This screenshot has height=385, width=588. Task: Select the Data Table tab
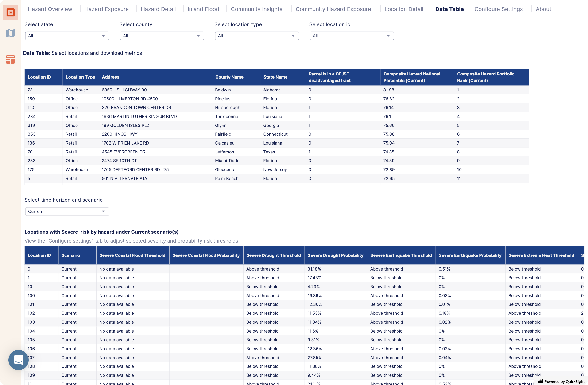449,9
